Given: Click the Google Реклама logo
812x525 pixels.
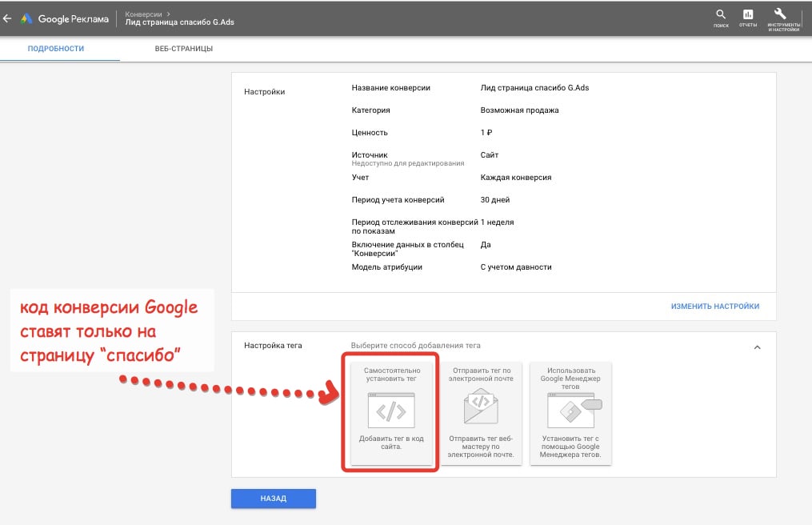Looking at the screenshot, I should [x=65, y=19].
